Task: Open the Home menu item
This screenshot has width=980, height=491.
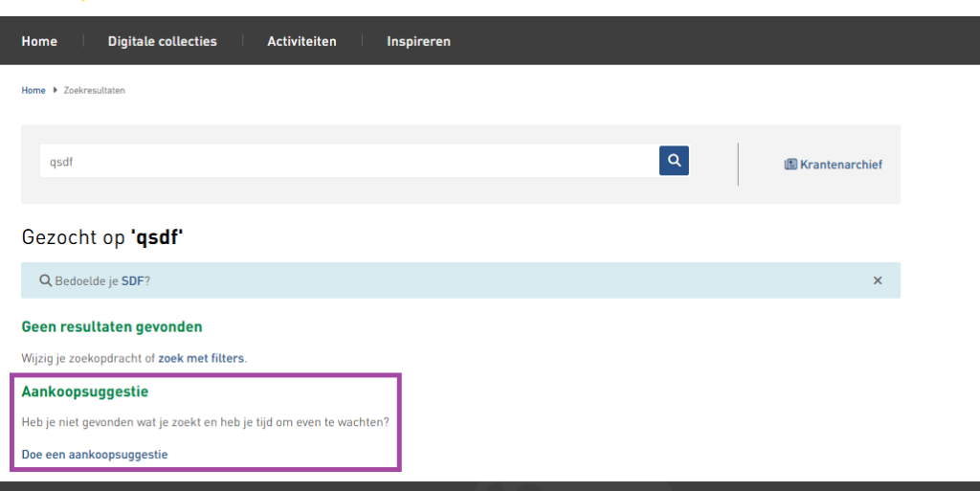Action: [39, 41]
